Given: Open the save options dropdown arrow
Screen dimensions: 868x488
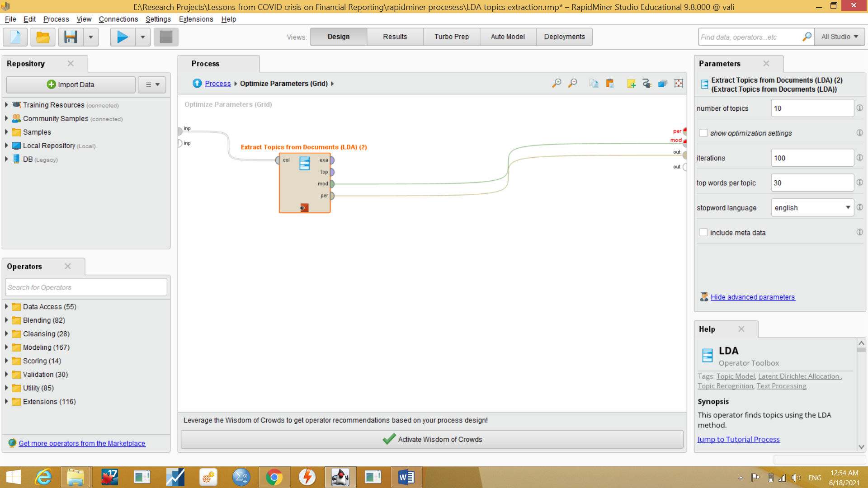Looking at the screenshot, I should tap(91, 37).
